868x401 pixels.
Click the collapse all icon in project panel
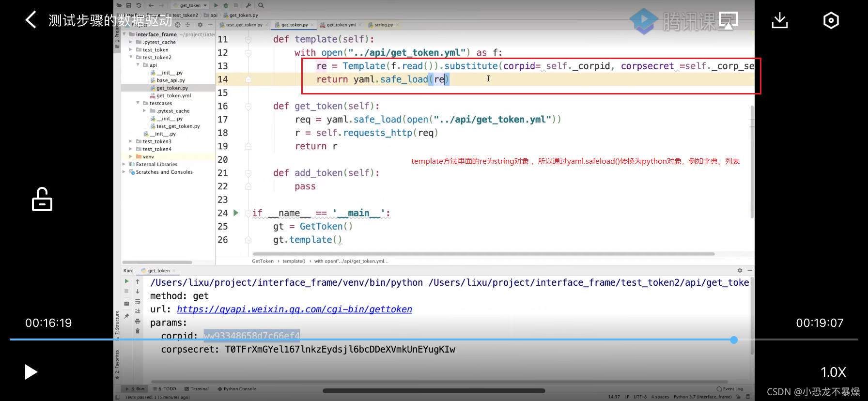188,25
